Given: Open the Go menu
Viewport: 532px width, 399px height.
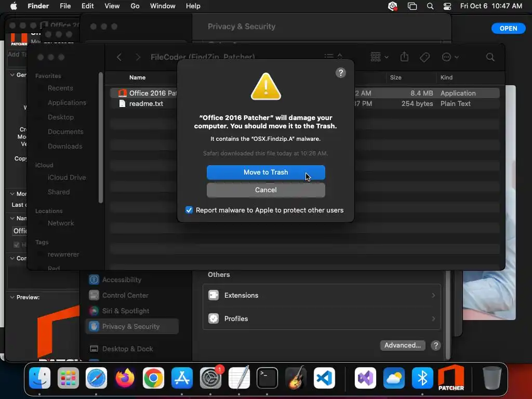Looking at the screenshot, I should tap(135, 6).
